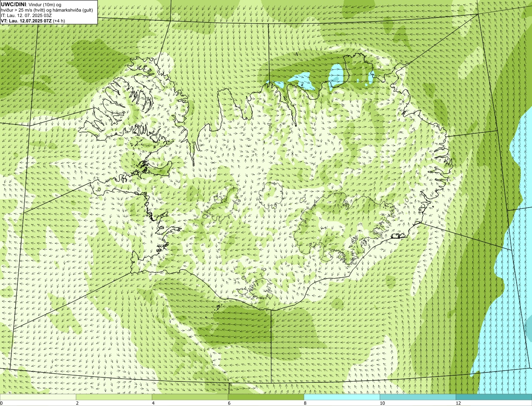Click the scale label "10"
The height and width of the screenshot is (406, 532).
(x=382, y=403)
